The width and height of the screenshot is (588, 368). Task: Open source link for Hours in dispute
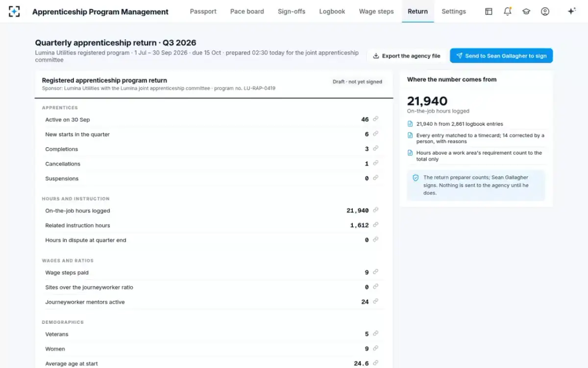[376, 240]
